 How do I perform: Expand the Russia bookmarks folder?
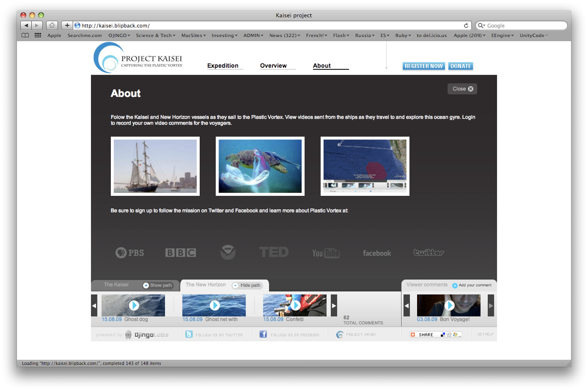pyautogui.click(x=365, y=35)
